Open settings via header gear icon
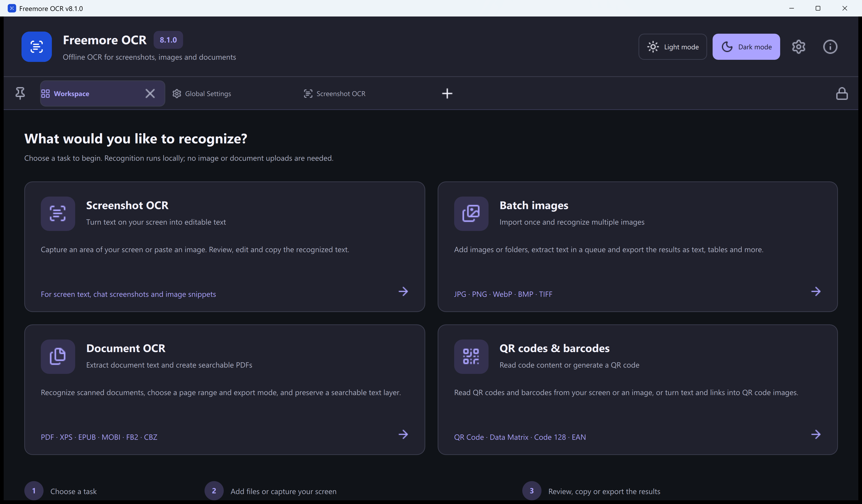 [798, 47]
